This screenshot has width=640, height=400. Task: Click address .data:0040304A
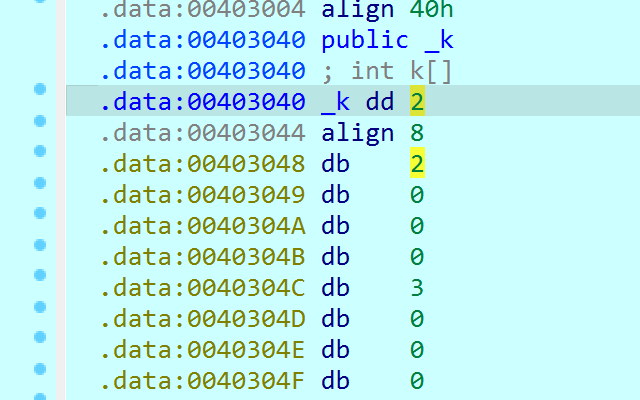203,227
